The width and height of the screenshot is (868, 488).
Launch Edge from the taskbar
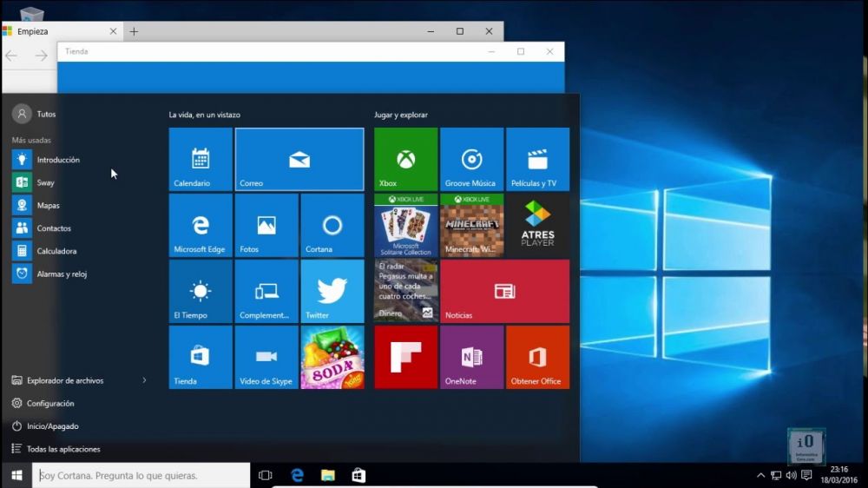297,475
